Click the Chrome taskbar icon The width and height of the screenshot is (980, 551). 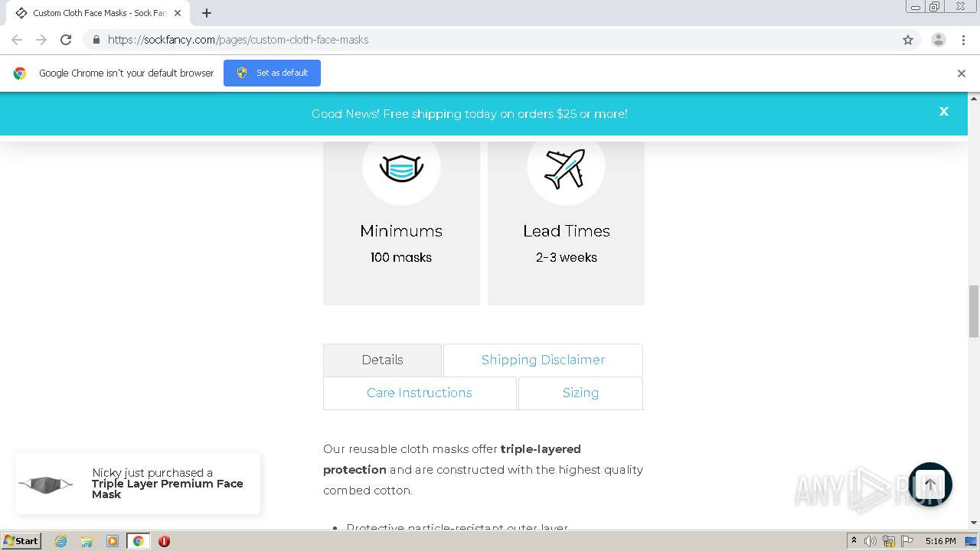(x=138, y=541)
